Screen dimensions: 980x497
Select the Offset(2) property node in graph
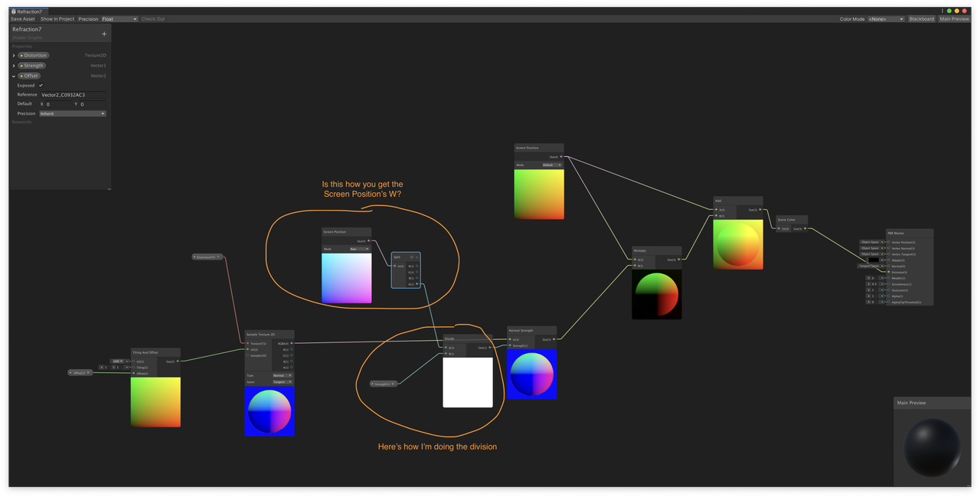(80, 373)
